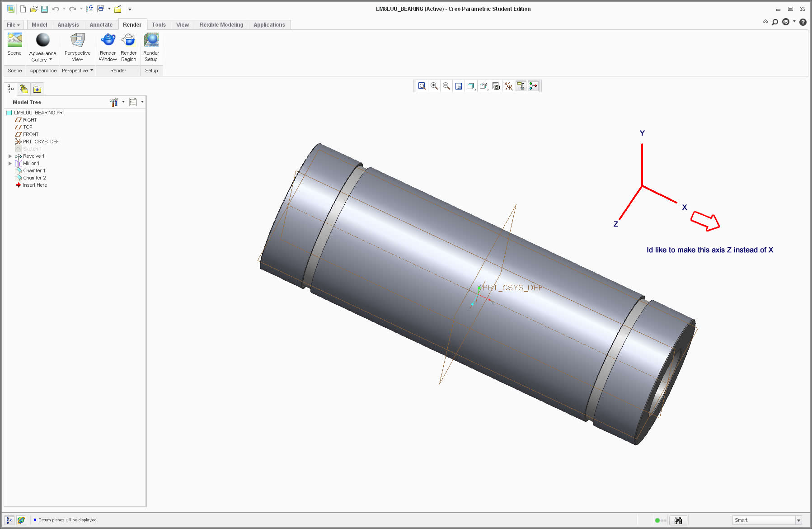Switch to Folder Browser navigator tab
The height and width of the screenshot is (529, 812).
pos(24,89)
